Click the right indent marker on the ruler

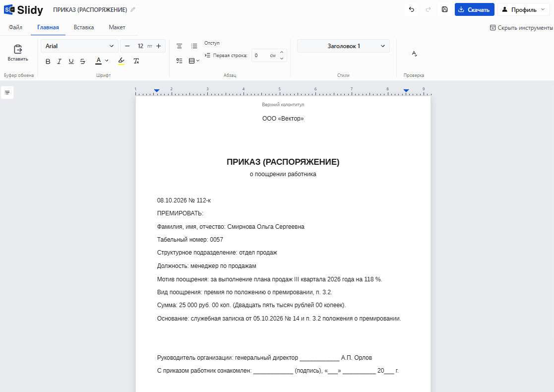406,91
